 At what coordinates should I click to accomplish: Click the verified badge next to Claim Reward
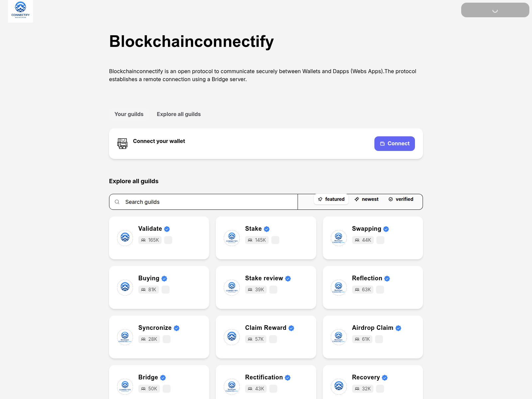(x=291, y=328)
